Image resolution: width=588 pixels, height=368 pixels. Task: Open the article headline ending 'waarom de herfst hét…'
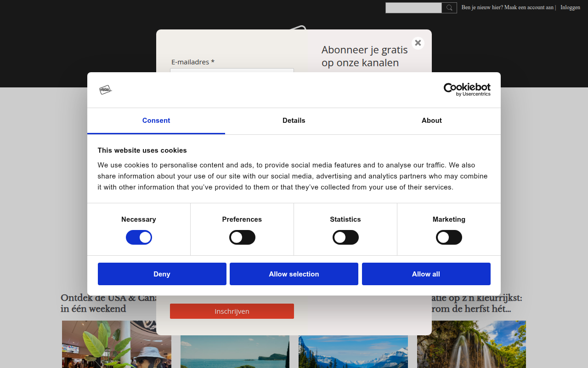477,304
